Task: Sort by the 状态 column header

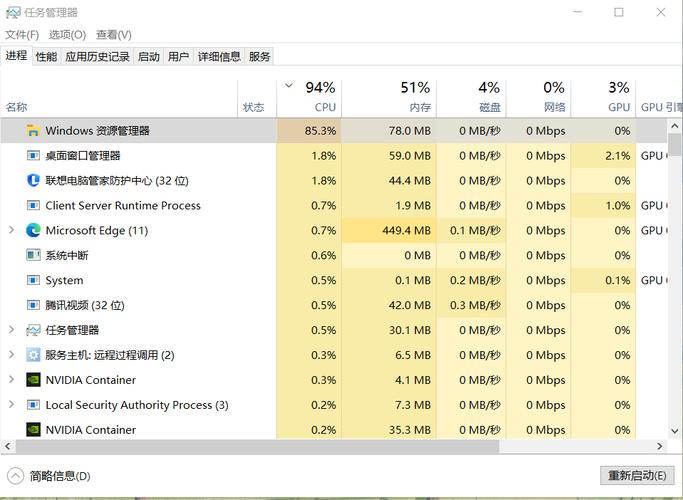Action: 257,98
